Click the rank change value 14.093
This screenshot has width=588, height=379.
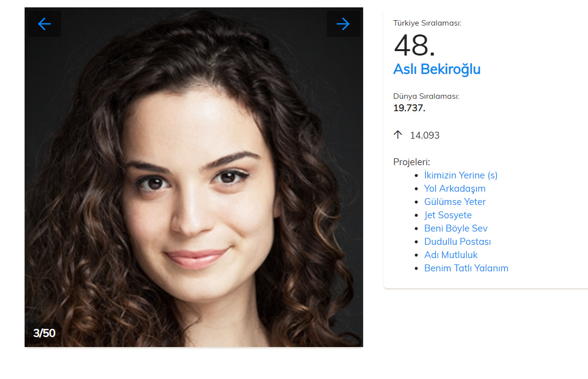(425, 135)
